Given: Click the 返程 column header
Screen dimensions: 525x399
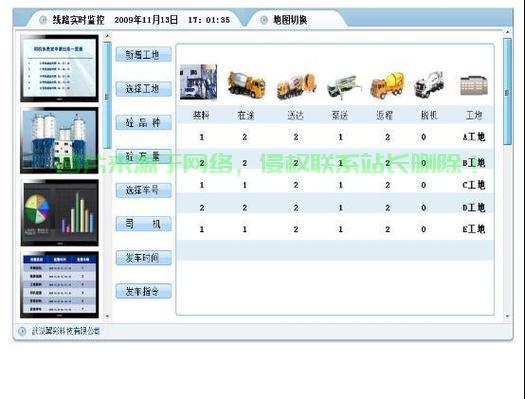Looking at the screenshot, I should point(384,115).
